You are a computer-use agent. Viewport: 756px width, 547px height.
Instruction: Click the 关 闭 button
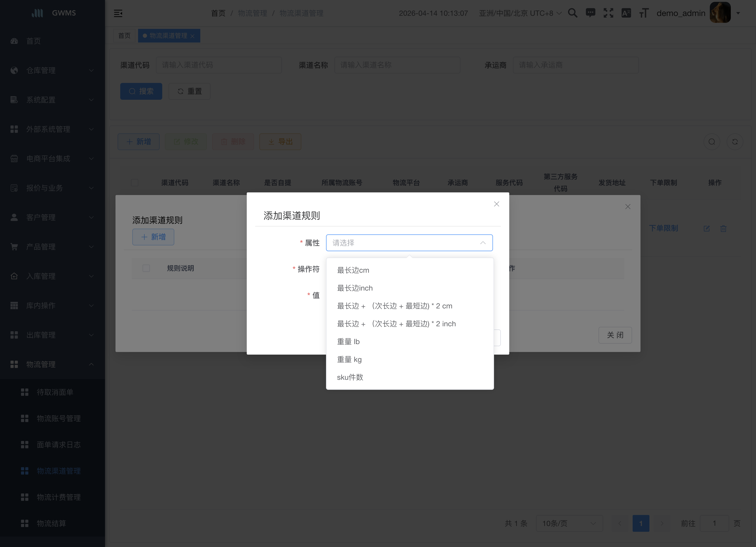(x=615, y=335)
